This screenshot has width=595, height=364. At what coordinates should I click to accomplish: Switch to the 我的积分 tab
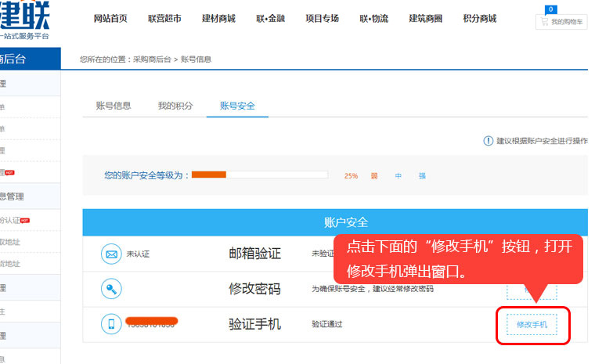[x=175, y=106]
